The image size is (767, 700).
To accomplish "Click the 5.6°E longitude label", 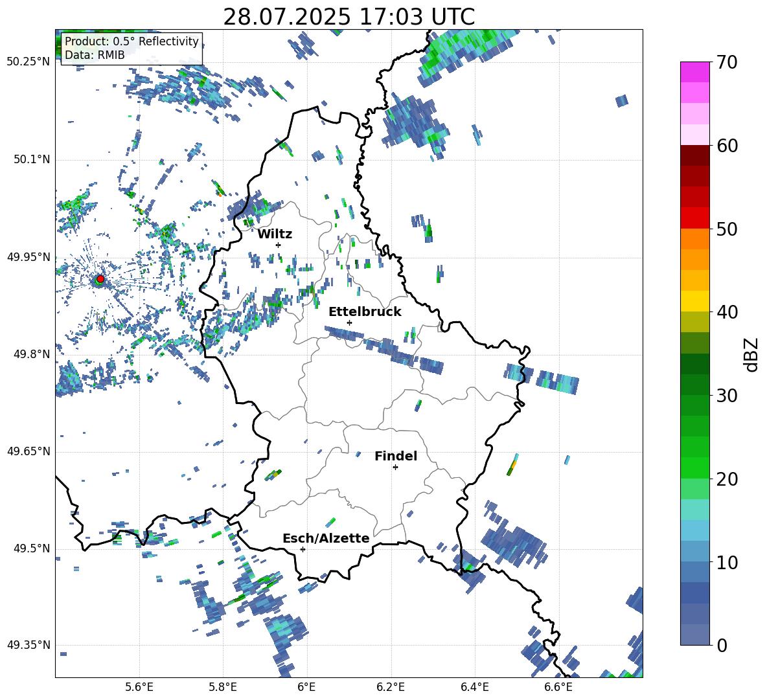I will (x=139, y=687).
